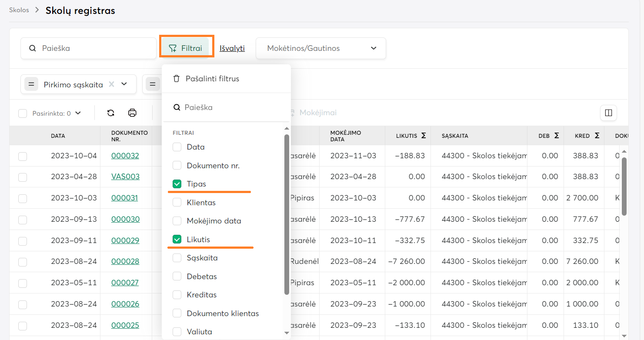Click the sum icon next to KRED
Viewport: 644px width, 340px height.
click(x=597, y=136)
